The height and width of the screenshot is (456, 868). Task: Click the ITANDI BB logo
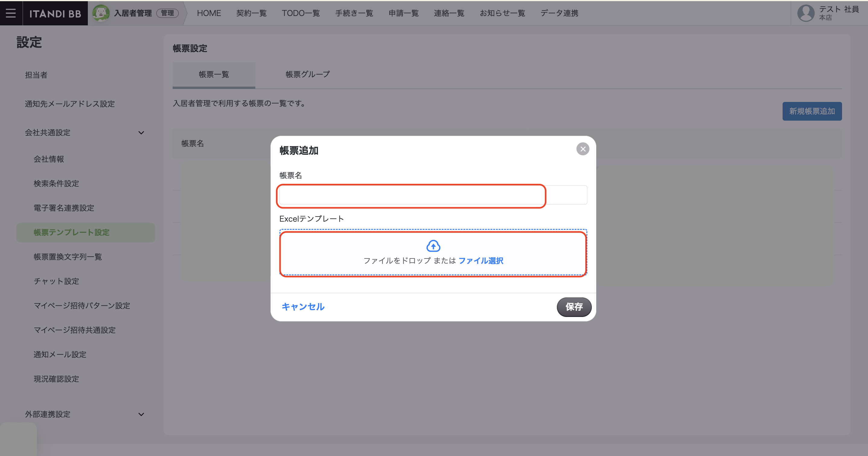(x=55, y=14)
